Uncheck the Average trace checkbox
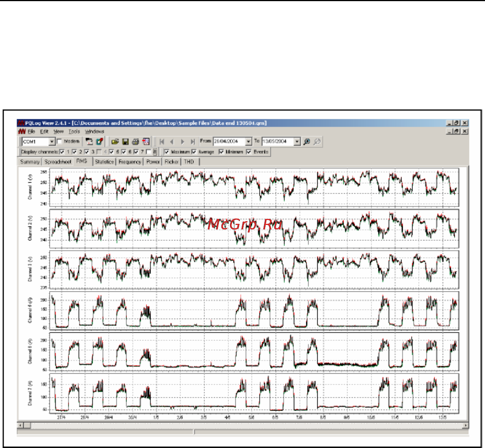The width and height of the screenshot is (485, 448). coord(194,152)
